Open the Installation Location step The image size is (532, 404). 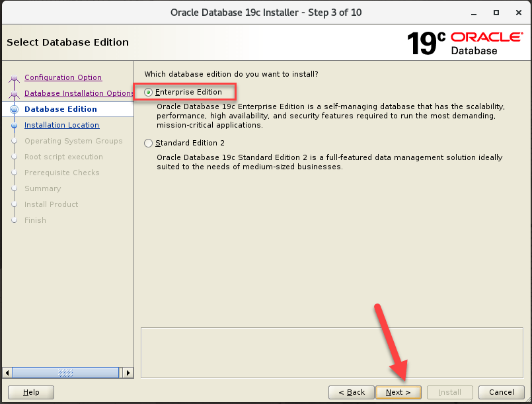tap(61, 125)
